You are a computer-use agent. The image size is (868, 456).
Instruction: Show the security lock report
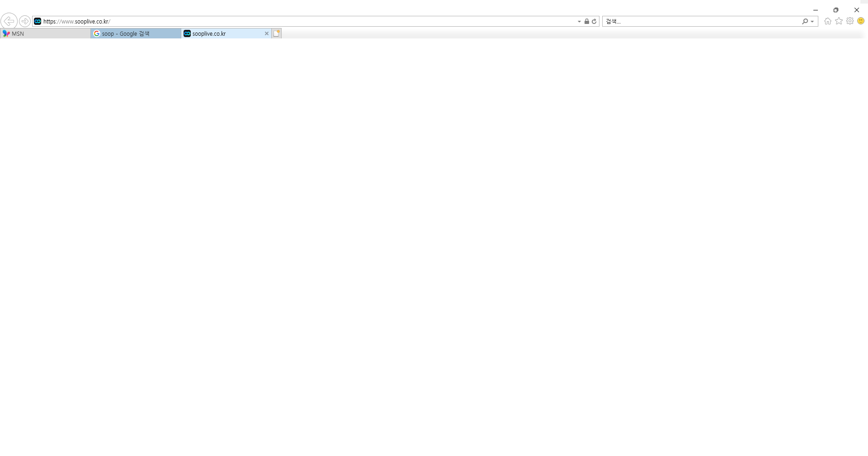coord(587,21)
